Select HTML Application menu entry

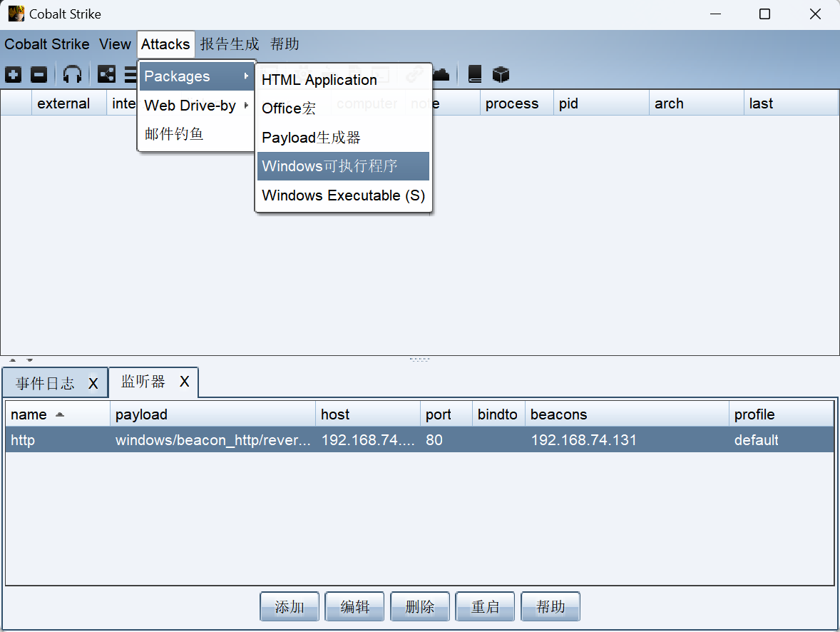click(319, 80)
